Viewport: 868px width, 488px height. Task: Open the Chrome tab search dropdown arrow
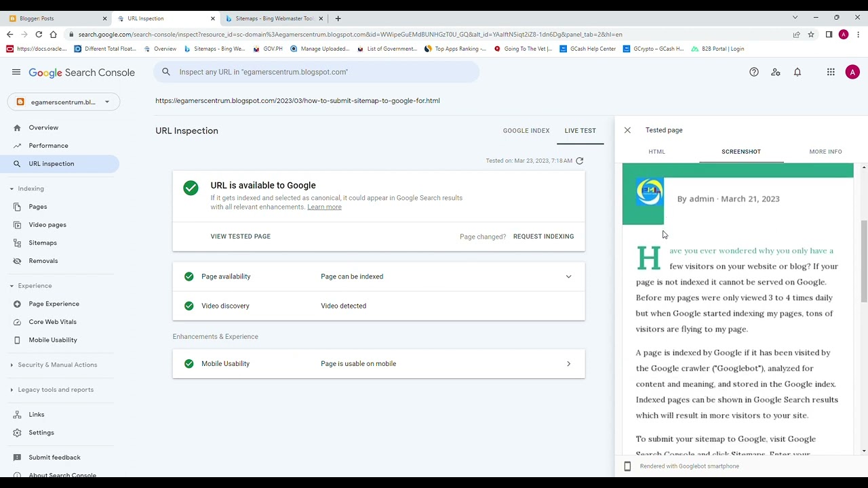click(795, 18)
